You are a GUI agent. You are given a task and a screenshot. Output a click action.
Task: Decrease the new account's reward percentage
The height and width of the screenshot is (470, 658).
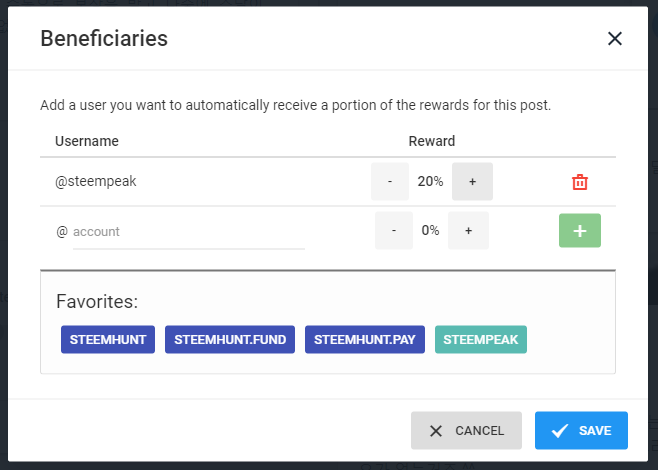click(x=394, y=231)
